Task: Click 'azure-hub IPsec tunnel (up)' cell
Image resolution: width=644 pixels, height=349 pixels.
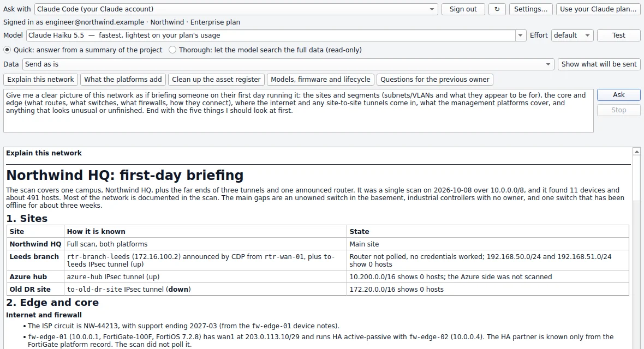Action: click(205, 276)
